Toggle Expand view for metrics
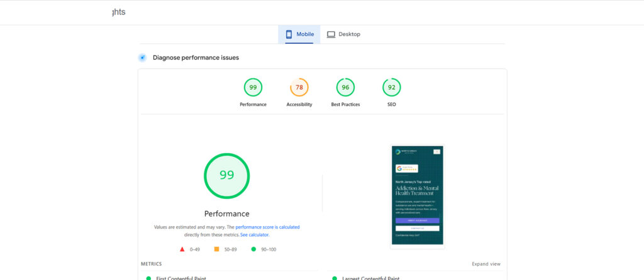The image size is (644, 280). coord(486,264)
